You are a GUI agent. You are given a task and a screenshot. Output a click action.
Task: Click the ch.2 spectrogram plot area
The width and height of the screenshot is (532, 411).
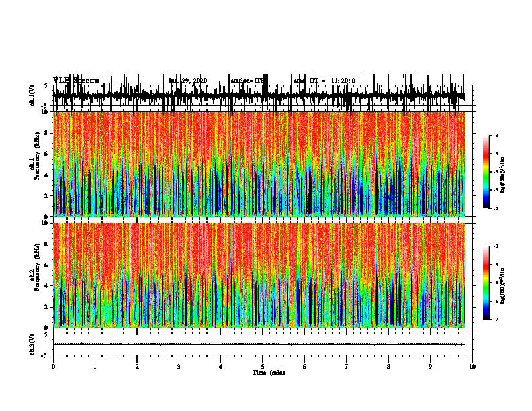click(x=259, y=275)
